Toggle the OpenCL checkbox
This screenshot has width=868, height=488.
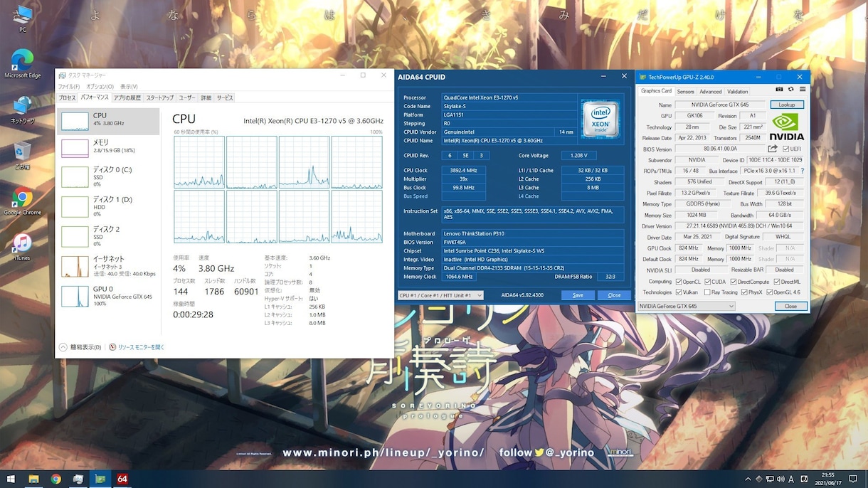point(679,282)
